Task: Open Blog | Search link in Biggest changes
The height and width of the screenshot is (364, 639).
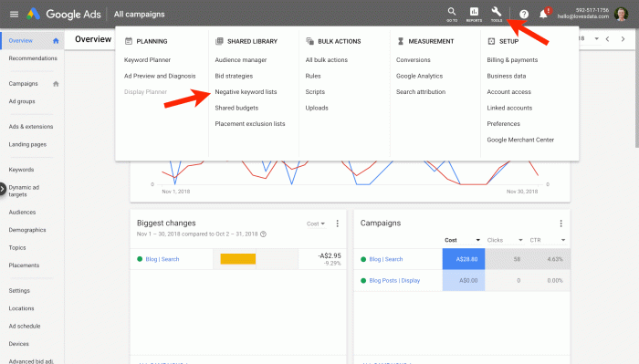Action: (x=162, y=259)
